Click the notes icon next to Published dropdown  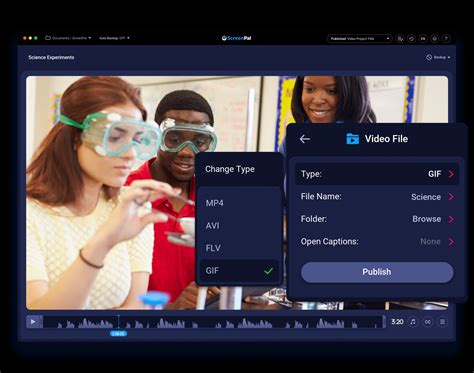(x=400, y=39)
